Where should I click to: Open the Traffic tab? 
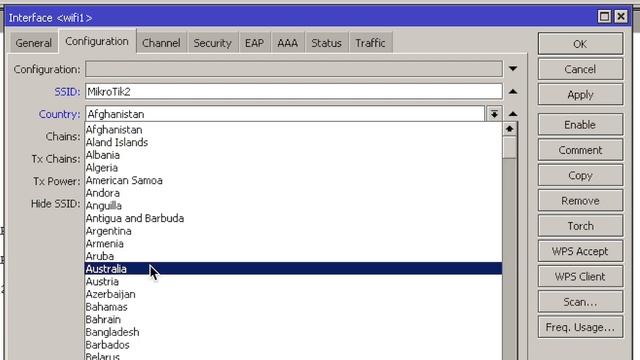(370, 43)
